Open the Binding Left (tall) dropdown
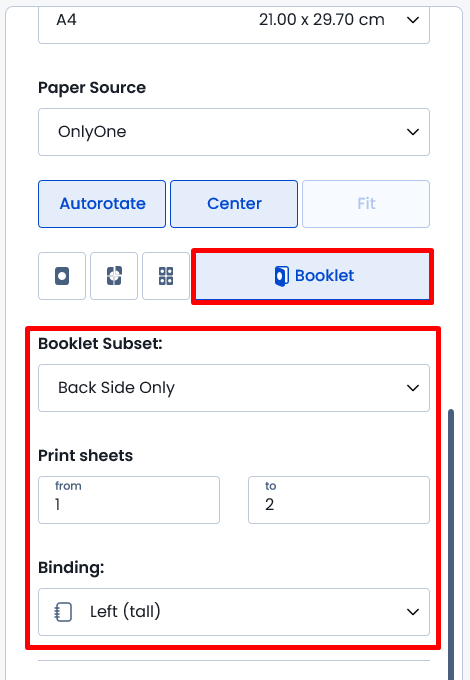 (234, 612)
